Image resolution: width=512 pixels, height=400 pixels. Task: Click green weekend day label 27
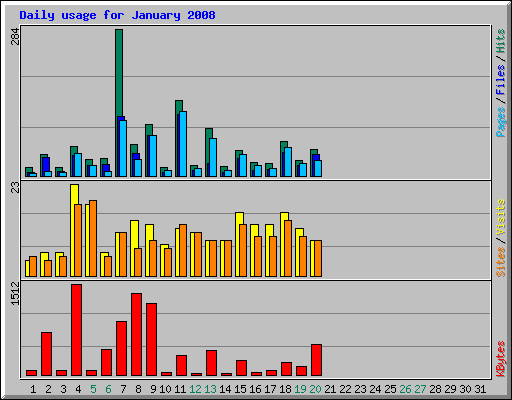point(420,389)
